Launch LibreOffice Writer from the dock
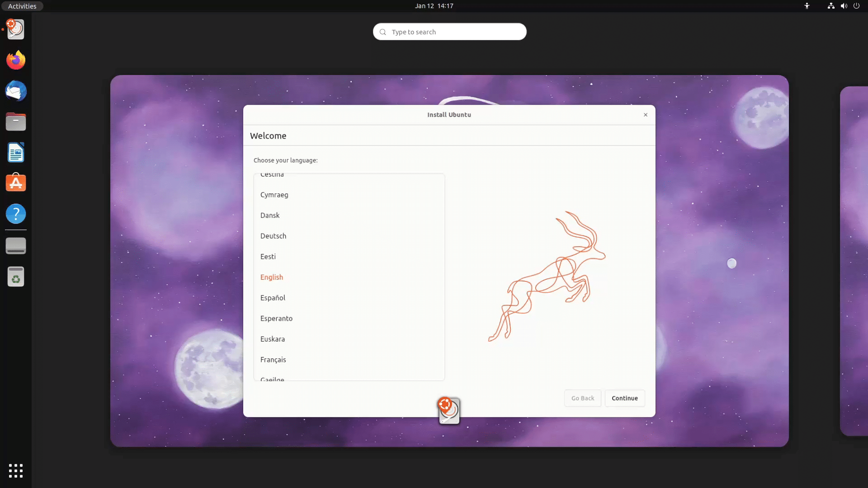 click(16, 152)
